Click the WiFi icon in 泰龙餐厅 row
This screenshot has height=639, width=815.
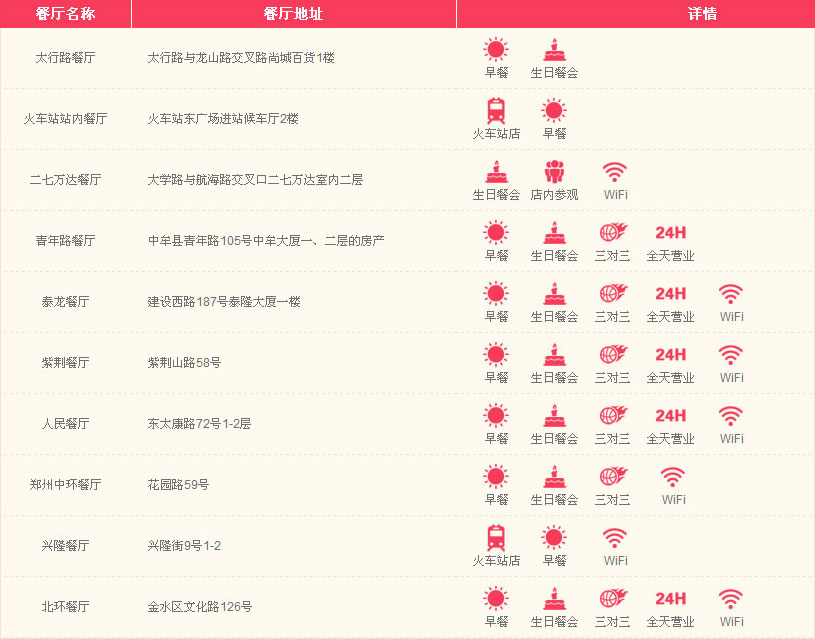(x=731, y=294)
